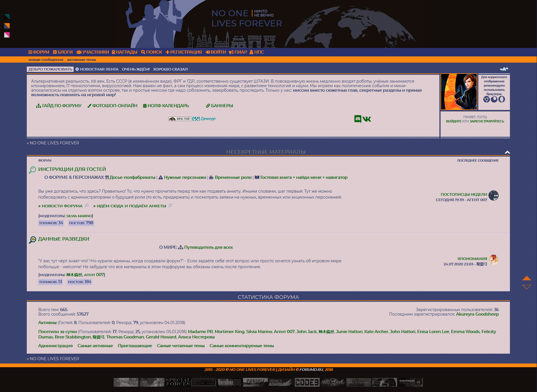Switch to the Хорошо сказал tab
Screen dimensions: 537x392
pos(170,69)
